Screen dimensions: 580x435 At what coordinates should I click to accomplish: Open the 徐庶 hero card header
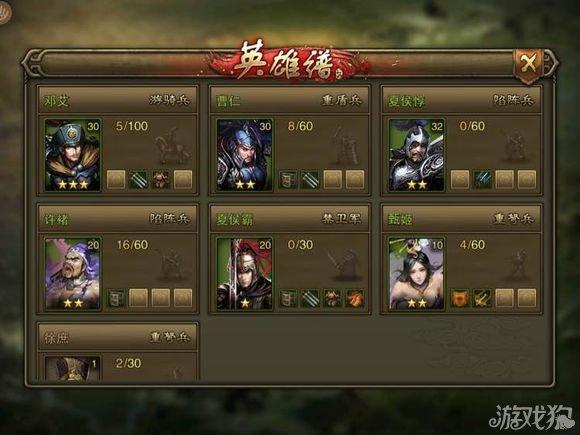coord(118,337)
